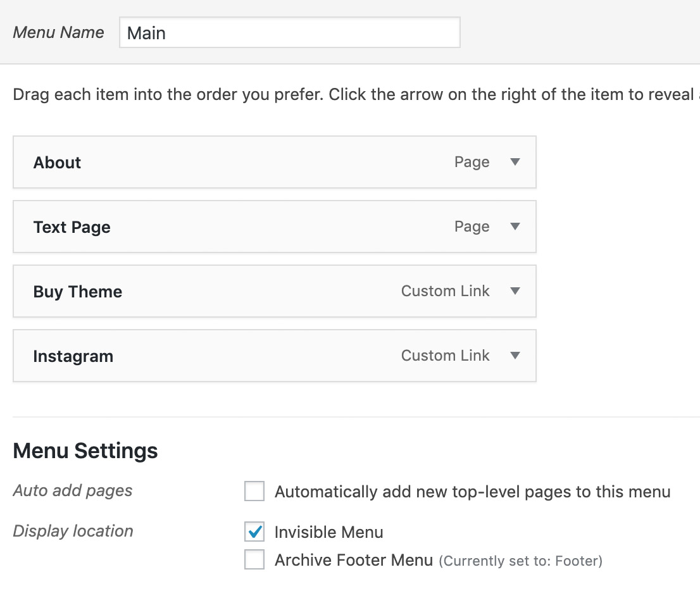
Task: Expand the About item's dropdown arrow
Action: pos(515,162)
